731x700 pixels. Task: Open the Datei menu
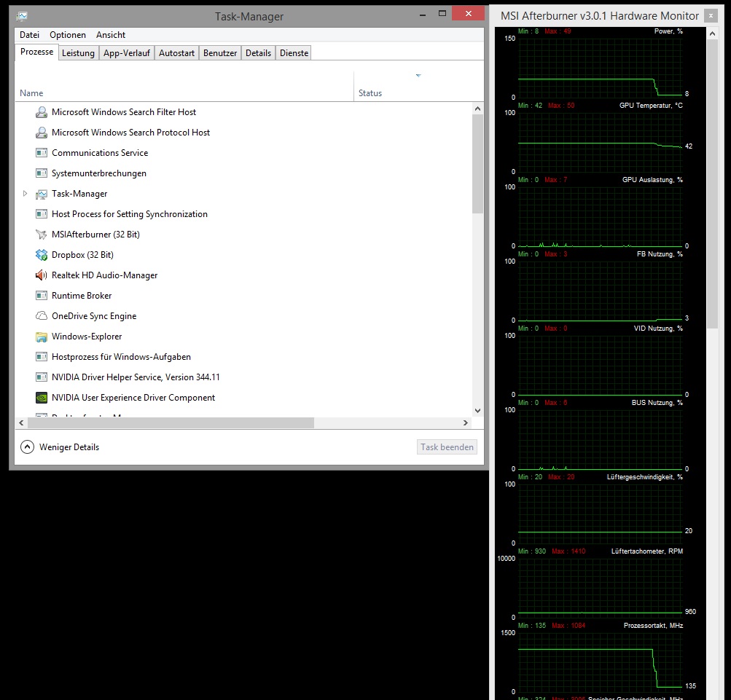[29, 35]
